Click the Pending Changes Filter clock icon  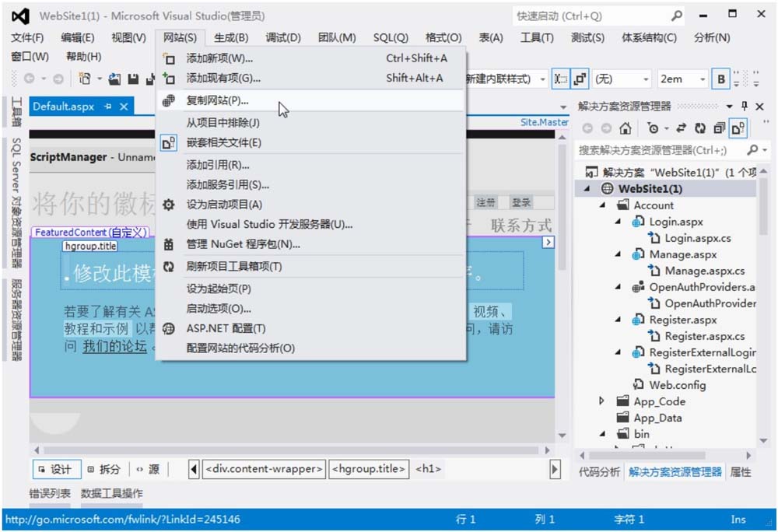point(653,129)
